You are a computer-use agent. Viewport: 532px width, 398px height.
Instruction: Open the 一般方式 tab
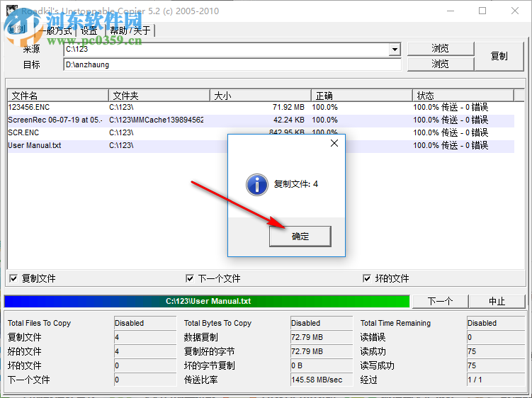[57, 30]
